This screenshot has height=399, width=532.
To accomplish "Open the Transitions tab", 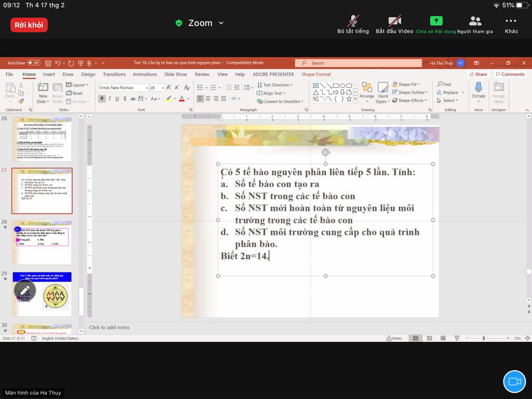I will (114, 74).
